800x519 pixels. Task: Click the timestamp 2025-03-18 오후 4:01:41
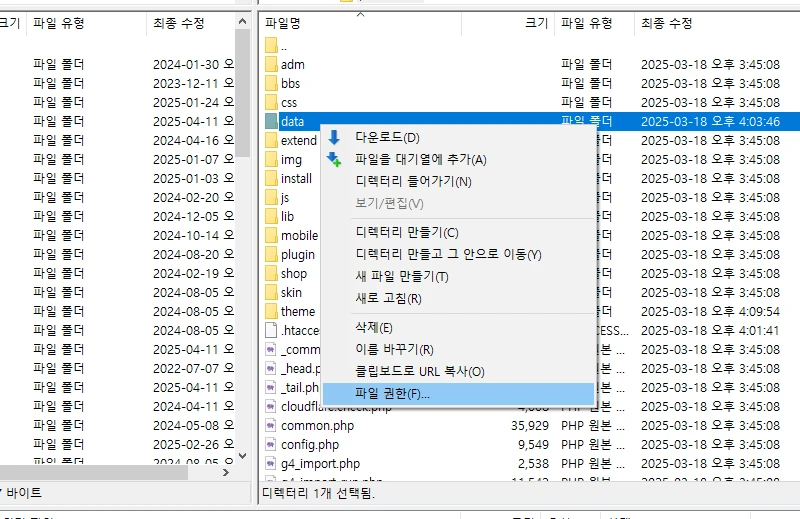[x=710, y=330]
